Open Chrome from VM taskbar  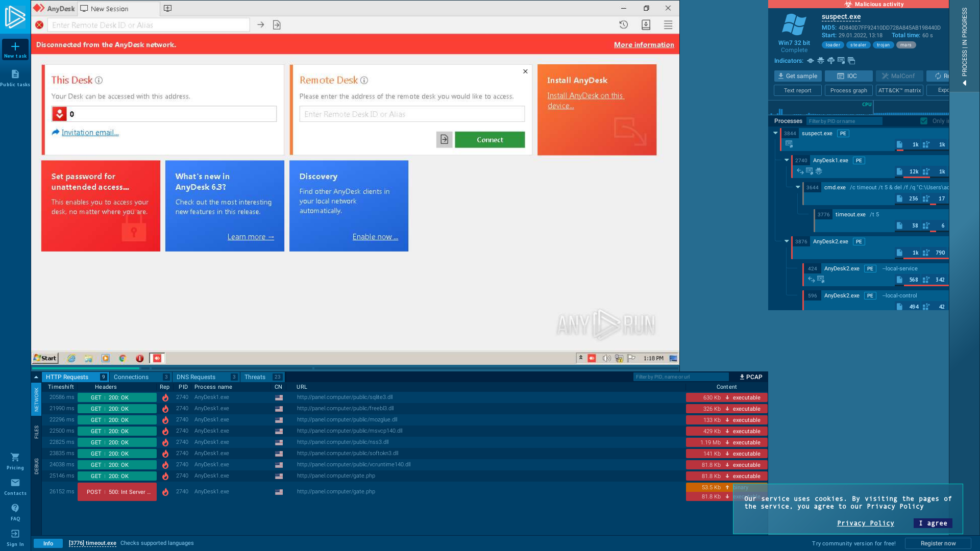pyautogui.click(x=122, y=358)
